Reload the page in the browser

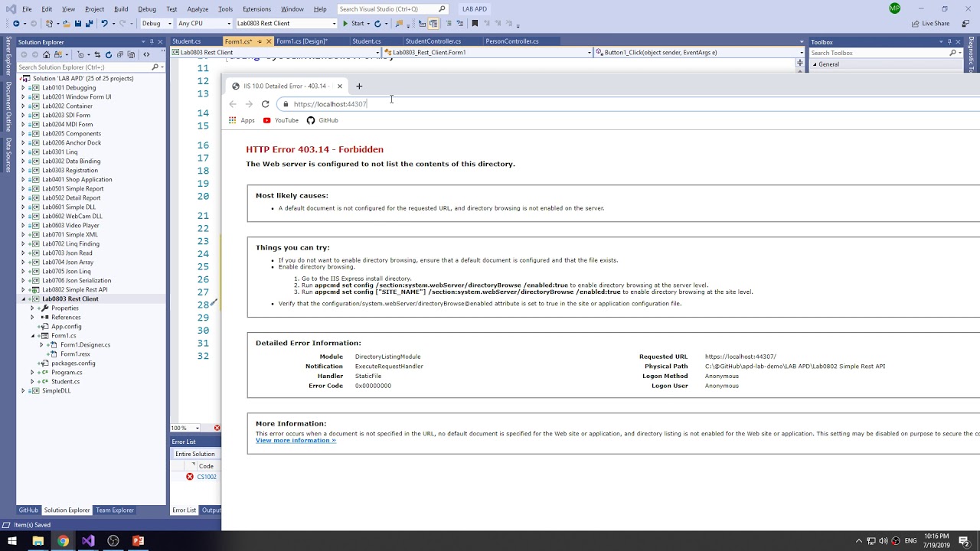(265, 104)
